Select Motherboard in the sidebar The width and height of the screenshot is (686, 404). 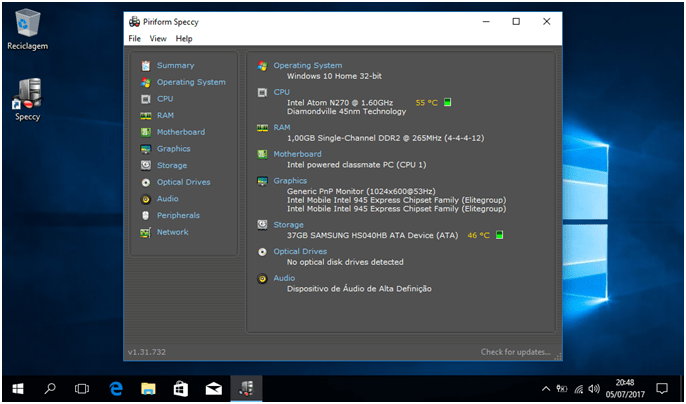point(180,132)
